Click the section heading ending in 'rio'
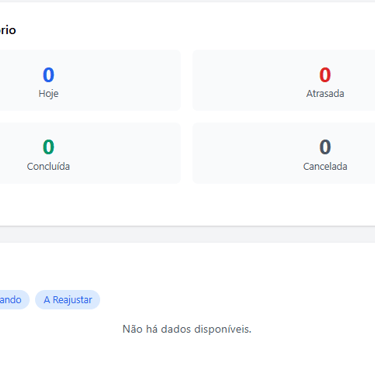Viewport: 375px width, 366px height. point(7,30)
